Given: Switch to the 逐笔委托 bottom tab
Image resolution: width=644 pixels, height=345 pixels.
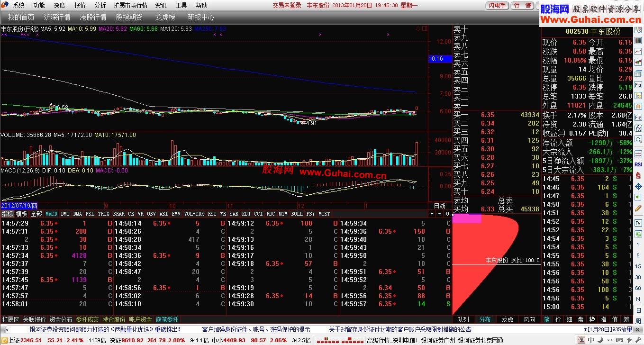Looking at the screenshot, I should click(167, 319).
